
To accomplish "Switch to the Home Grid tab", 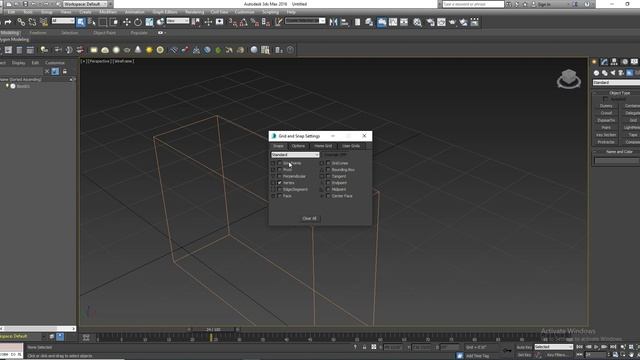I will (323, 146).
